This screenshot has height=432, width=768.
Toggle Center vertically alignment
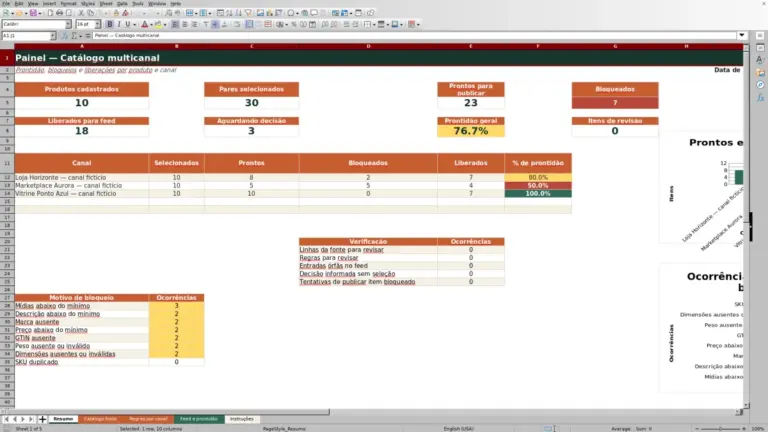(x=215, y=24)
